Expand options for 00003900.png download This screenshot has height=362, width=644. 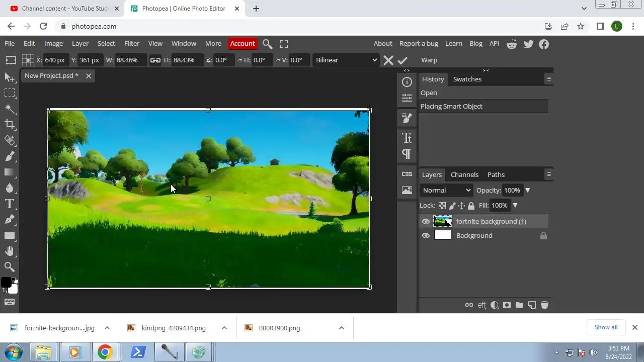tap(342, 328)
